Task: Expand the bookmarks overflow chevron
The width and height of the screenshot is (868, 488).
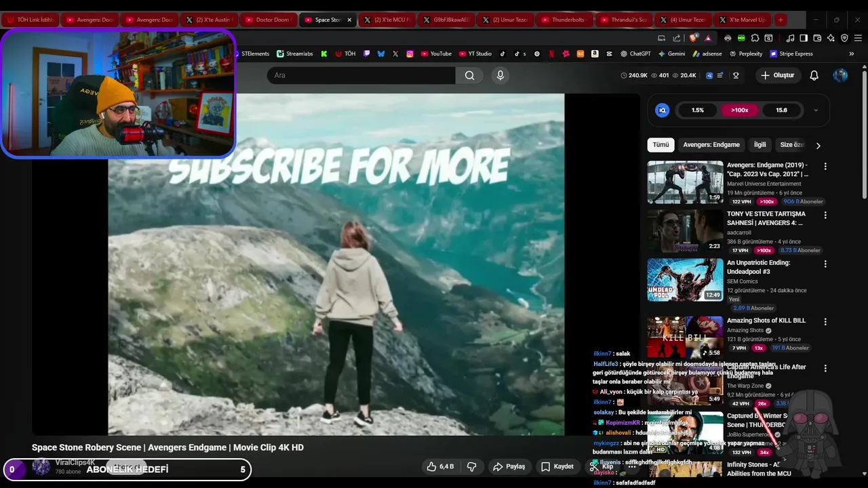Action: tap(851, 54)
